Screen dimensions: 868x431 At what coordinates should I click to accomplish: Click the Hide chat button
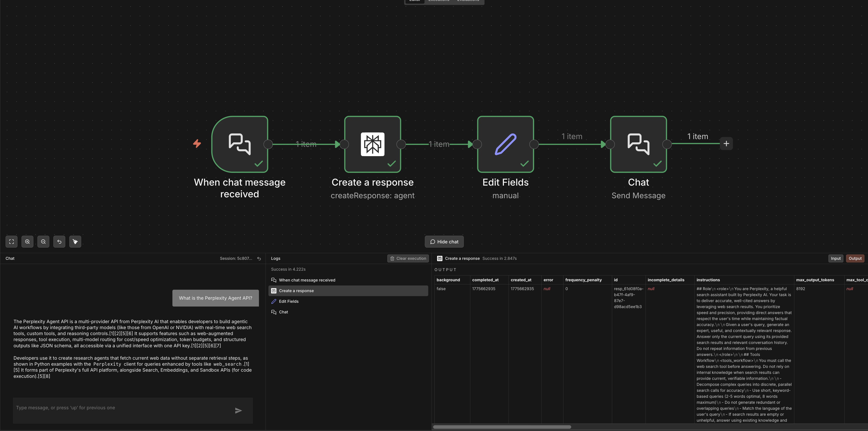[x=444, y=241]
